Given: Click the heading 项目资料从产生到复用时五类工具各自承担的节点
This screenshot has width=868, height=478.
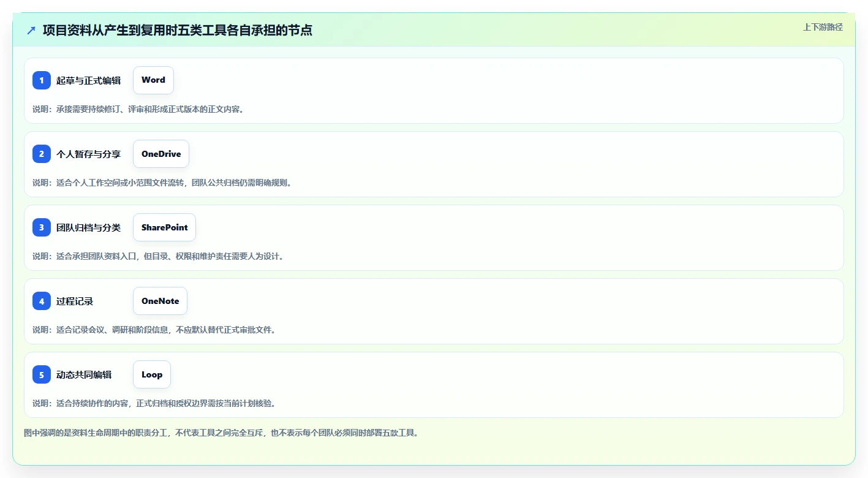Looking at the screenshot, I should (x=178, y=30).
